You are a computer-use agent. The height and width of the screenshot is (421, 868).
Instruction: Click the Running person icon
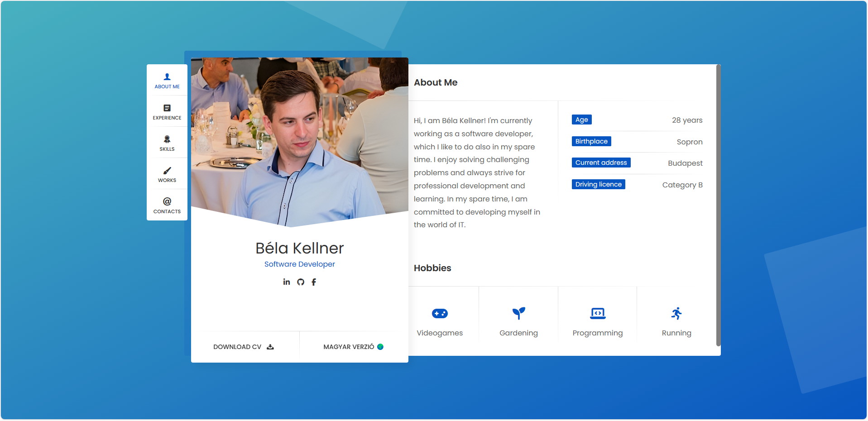676,313
